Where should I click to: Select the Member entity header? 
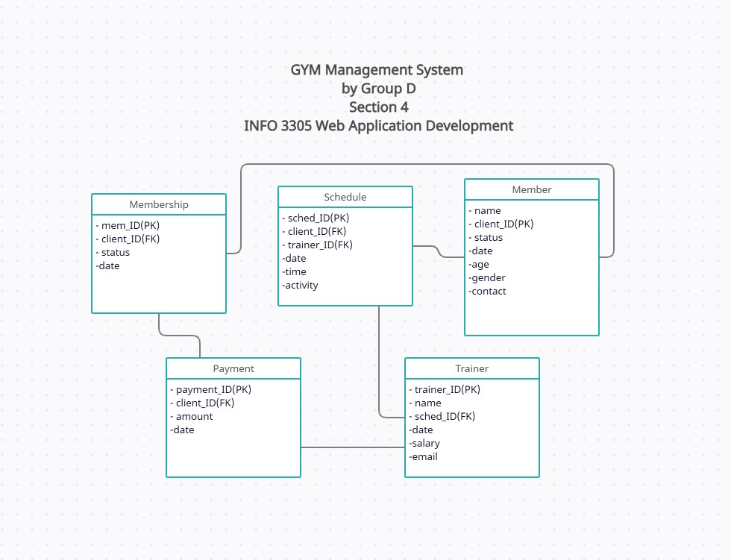click(531, 189)
